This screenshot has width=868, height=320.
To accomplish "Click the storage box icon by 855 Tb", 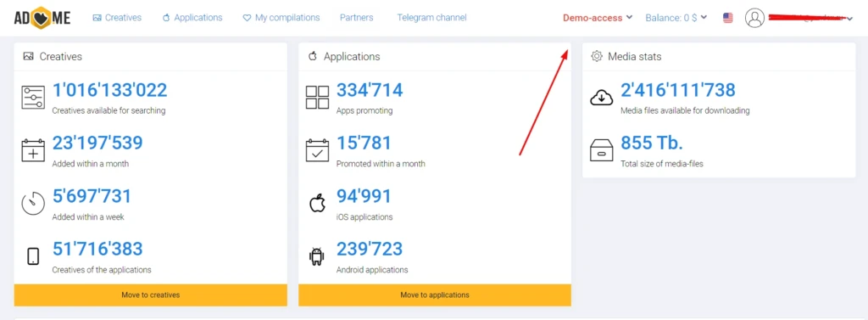I will click(x=602, y=150).
